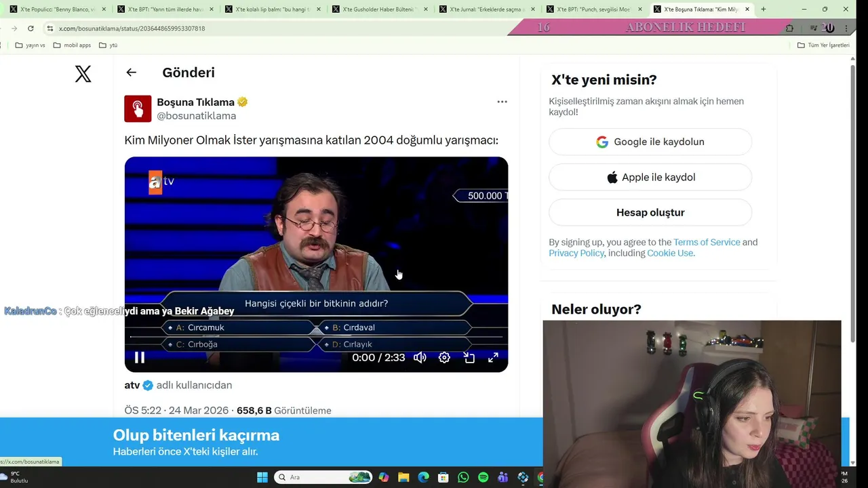Click the "X'te yeni misin?" heading

point(604,80)
